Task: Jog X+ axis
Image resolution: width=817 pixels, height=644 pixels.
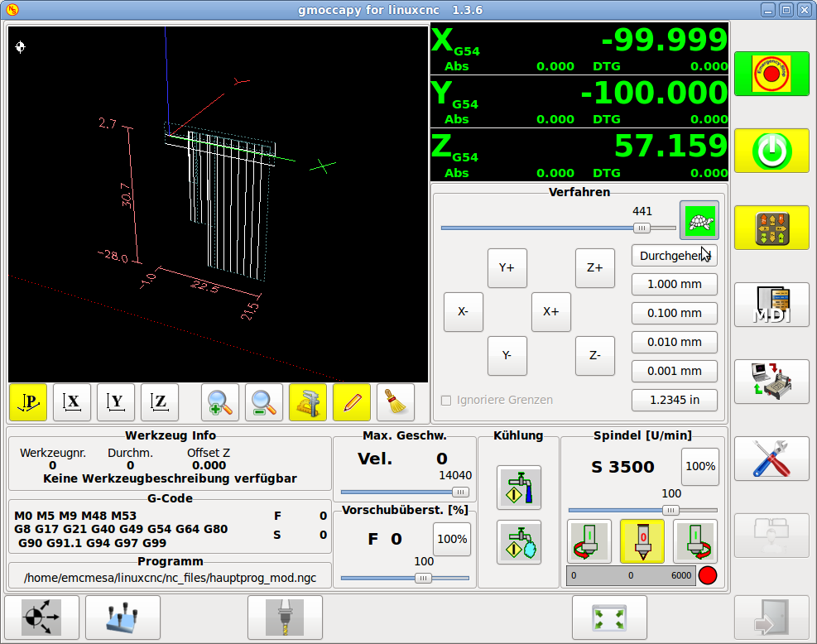Action: 550,311
